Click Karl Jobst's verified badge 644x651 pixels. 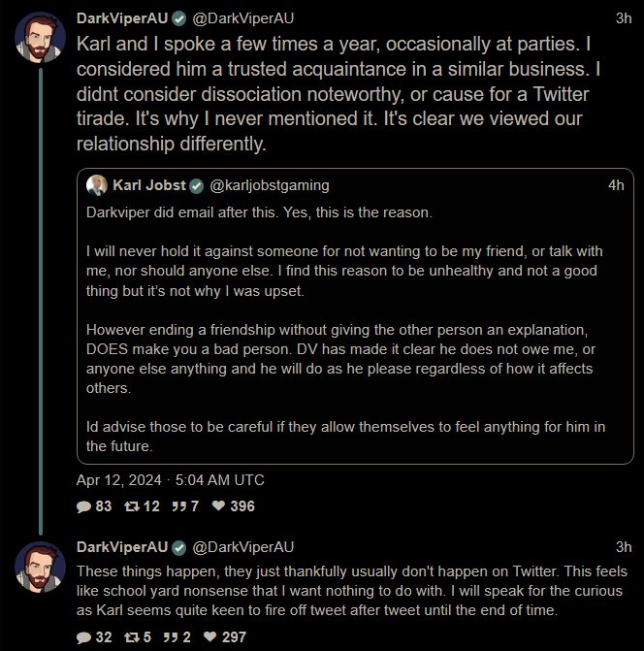[x=196, y=185]
